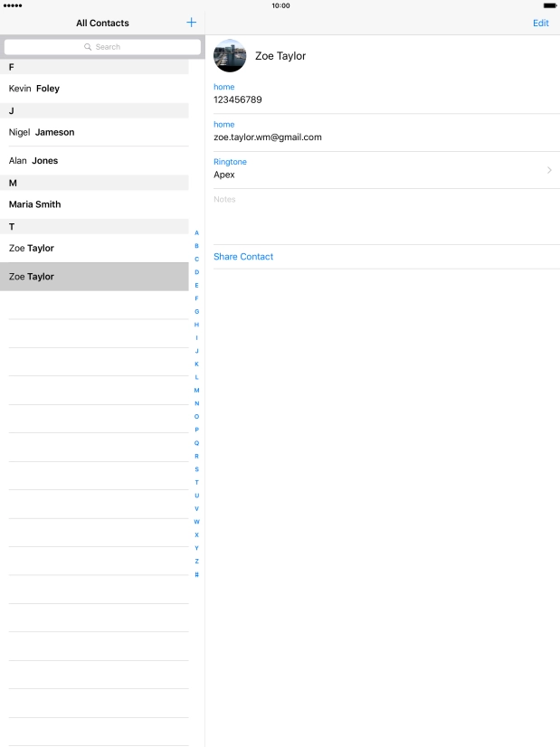The width and height of the screenshot is (560, 747).
Task: Jump to letter M in index
Action: coord(196,390)
